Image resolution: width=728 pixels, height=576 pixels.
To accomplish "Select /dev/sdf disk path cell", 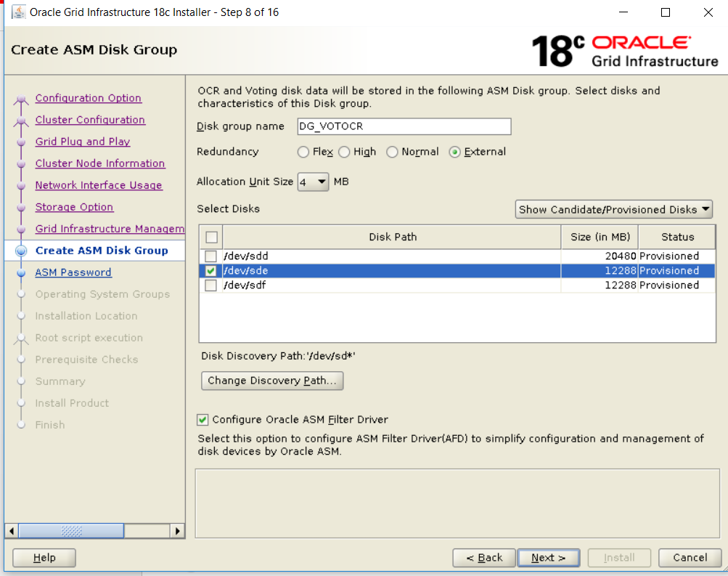I will point(392,285).
